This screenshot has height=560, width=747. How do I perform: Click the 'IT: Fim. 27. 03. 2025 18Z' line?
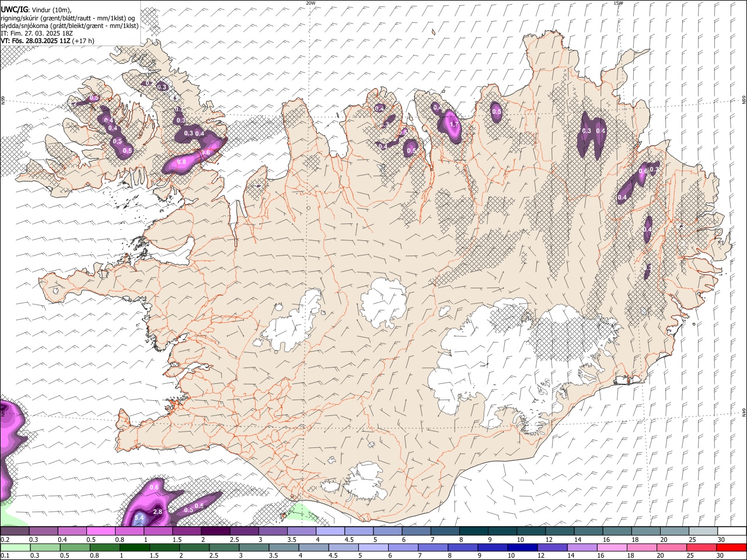pos(37,33)
